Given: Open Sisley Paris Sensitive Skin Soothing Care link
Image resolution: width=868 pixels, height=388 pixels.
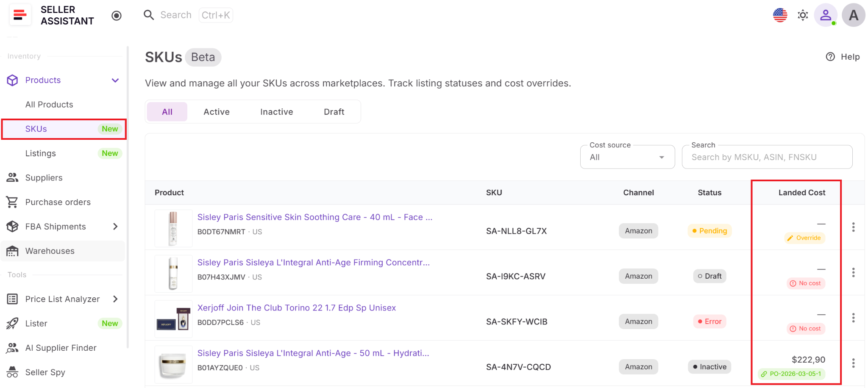Looking at the screenshot, I should click(x=315, y=217).
